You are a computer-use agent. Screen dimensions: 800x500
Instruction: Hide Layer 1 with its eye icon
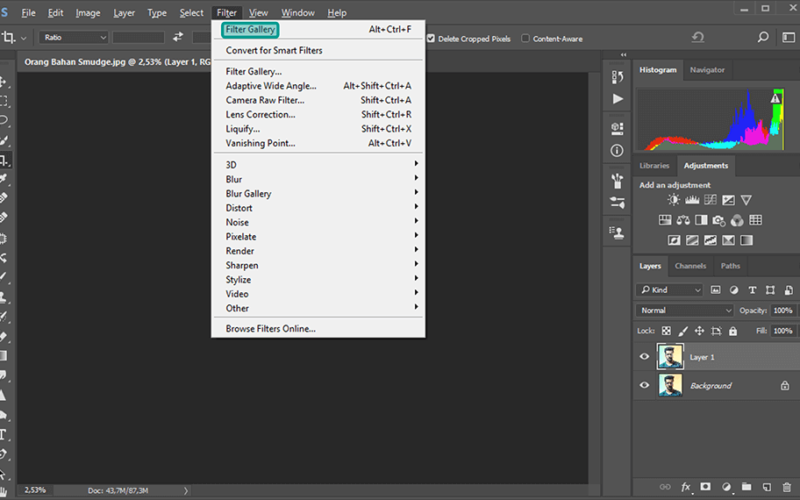click(644, 357)
